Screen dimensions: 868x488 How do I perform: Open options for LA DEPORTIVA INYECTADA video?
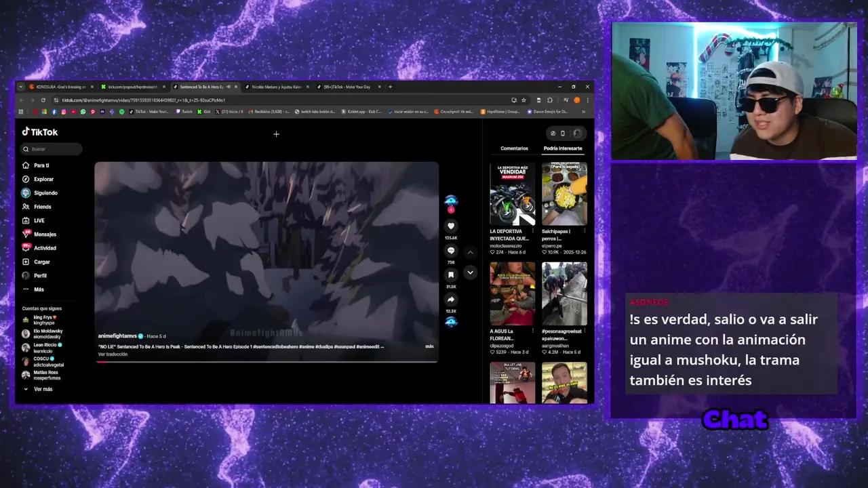tap(533, 231)
